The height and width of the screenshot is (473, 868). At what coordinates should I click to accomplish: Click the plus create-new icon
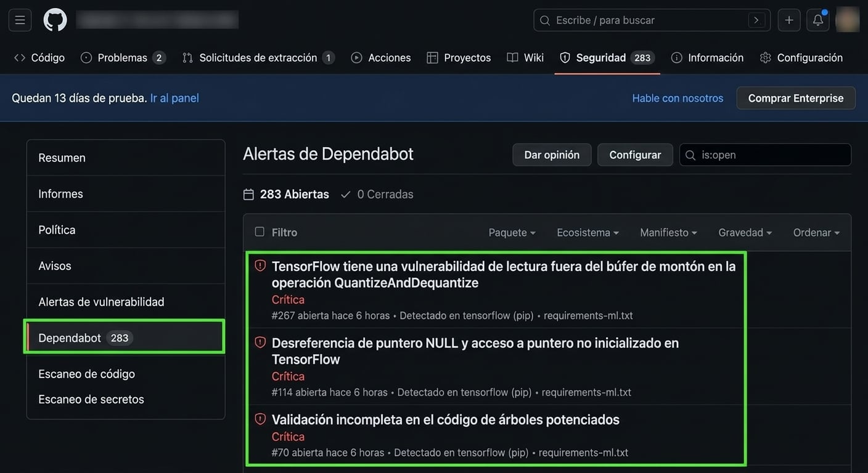click(789, 20)
